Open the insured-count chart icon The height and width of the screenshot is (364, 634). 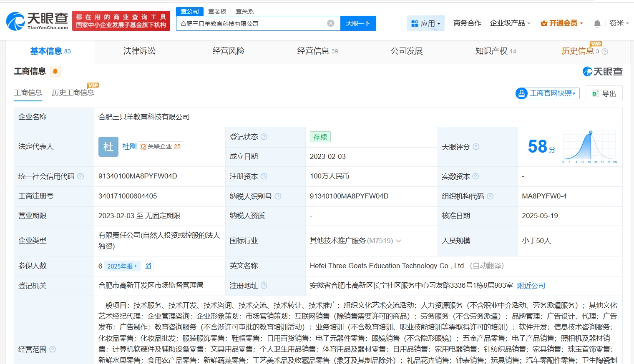coord(148,266)
